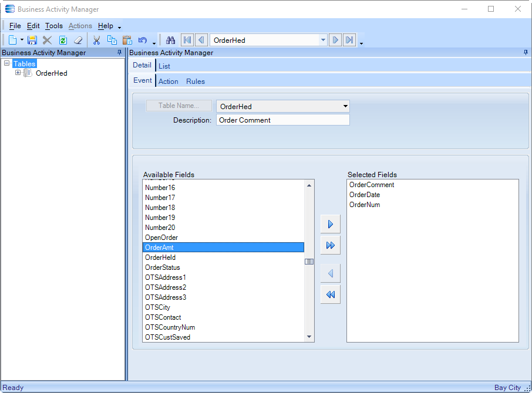Jump to the last record with navigation arrow

click(x=349, y=40)
